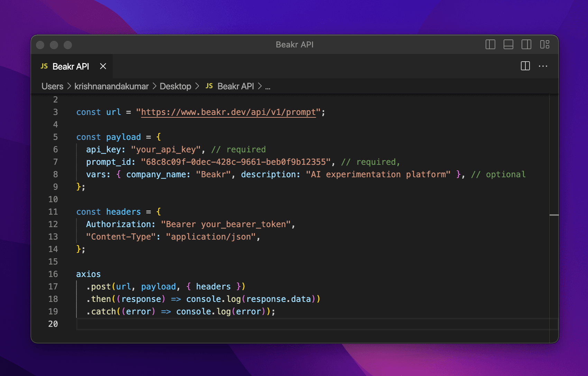This screenshot has width=588, height=376.
Task: Click the macOS close window button
Action: 40,45
